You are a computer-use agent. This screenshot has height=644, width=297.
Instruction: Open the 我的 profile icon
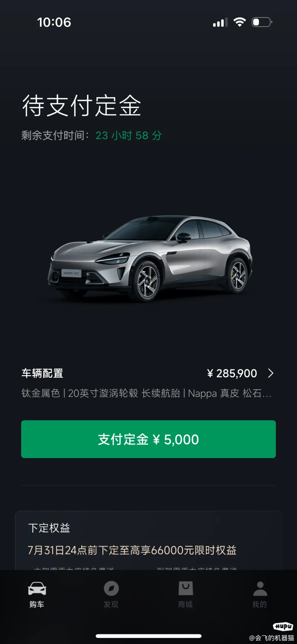click(x=260, y=588)
